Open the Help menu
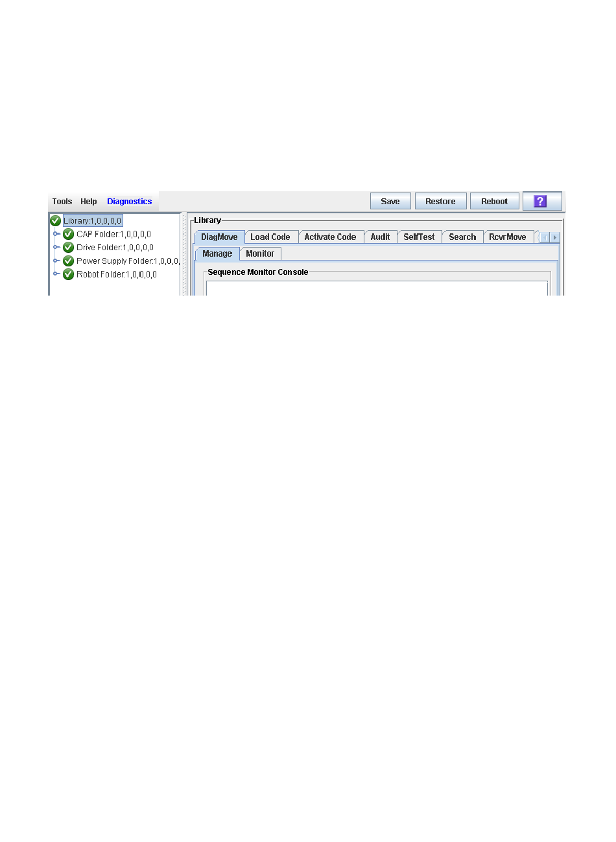The width and height of the screenshot is (616, 842). pyautogui.click(x=89, y=202)
